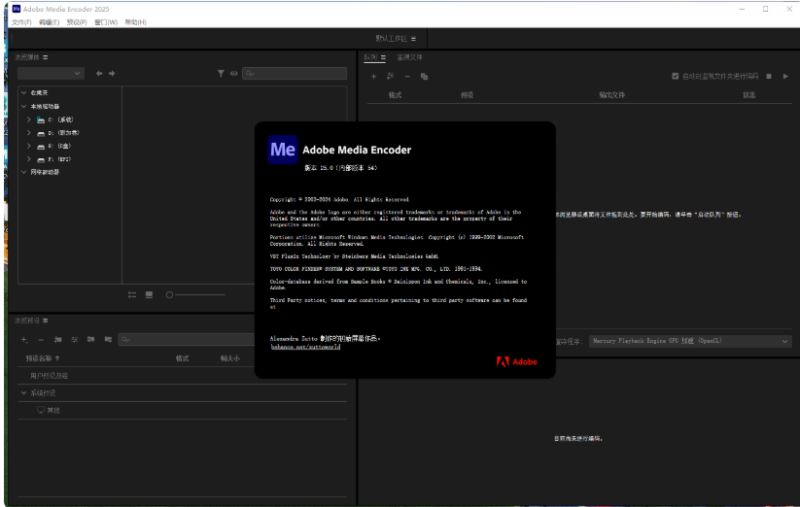Collapse the Favorites tree section
The image size is (800, 507).
coord(23,93)
